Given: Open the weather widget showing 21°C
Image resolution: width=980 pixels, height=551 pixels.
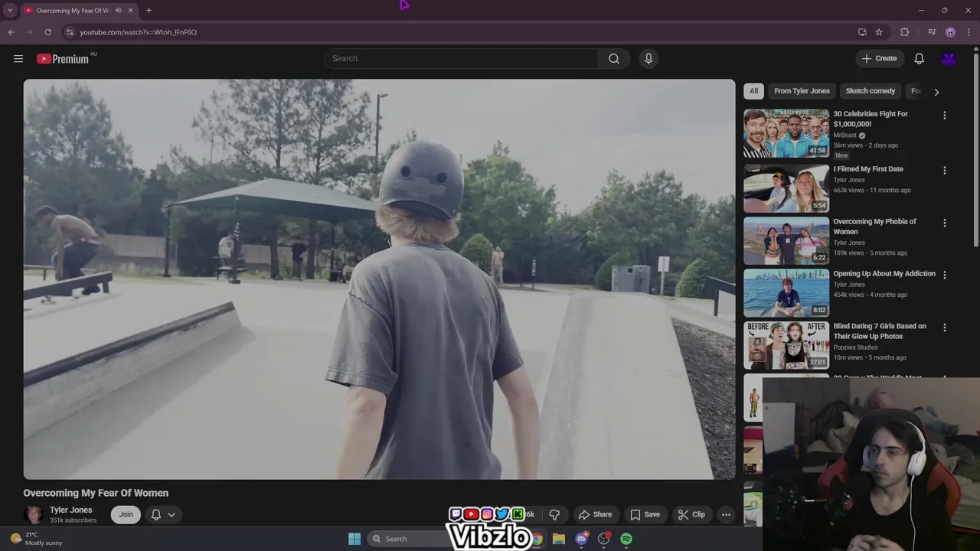Looking at the screenshot, I should (x=36, y=539).
